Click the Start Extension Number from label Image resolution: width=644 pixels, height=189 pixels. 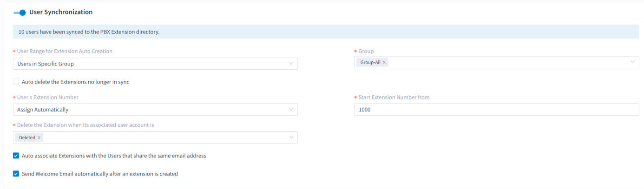pos(394,97)
